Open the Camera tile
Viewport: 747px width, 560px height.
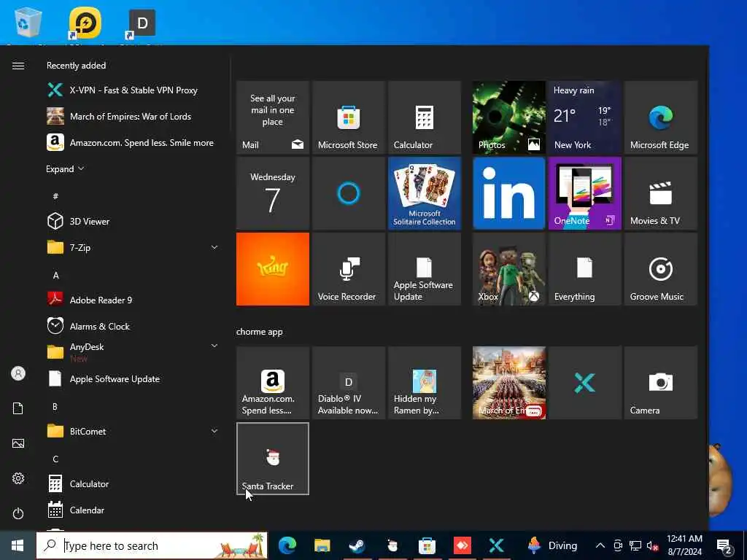[x=661, y=383]
